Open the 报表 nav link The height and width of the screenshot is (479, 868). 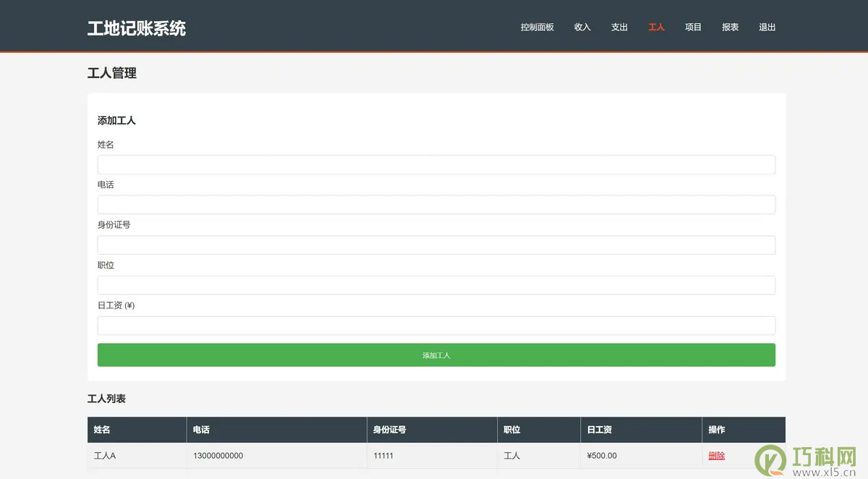730,27
